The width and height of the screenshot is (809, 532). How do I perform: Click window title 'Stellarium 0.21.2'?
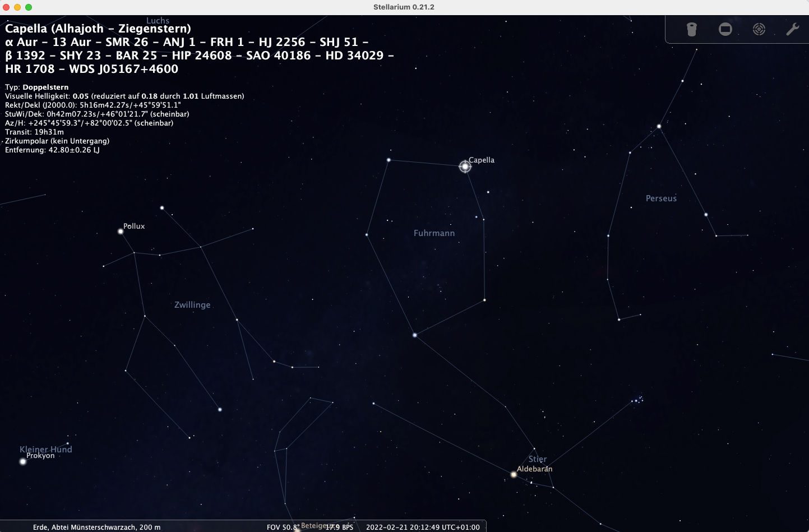pyautogui.click(x=404, y=7)
